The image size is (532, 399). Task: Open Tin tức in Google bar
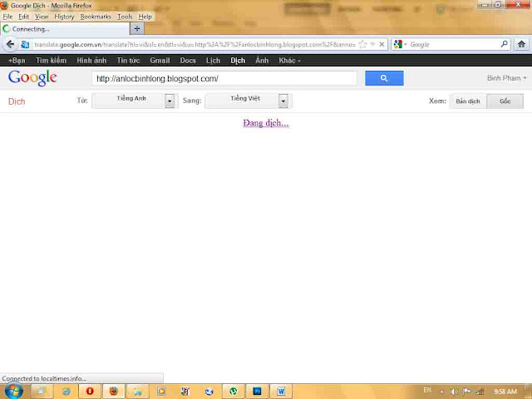pos(128,61)
